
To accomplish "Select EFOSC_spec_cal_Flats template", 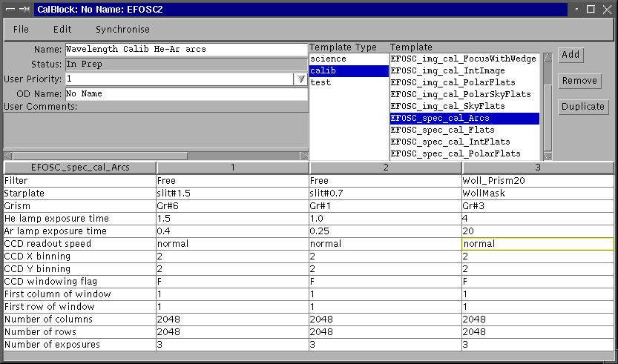I will point(464,130).
